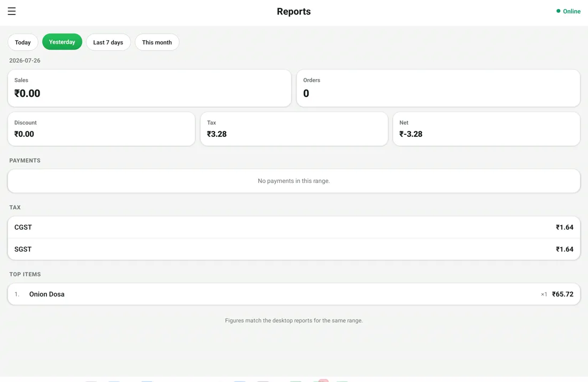Click the date 2026-07-26
Viewport: 588px width, 382px height.
coord(25,60)
